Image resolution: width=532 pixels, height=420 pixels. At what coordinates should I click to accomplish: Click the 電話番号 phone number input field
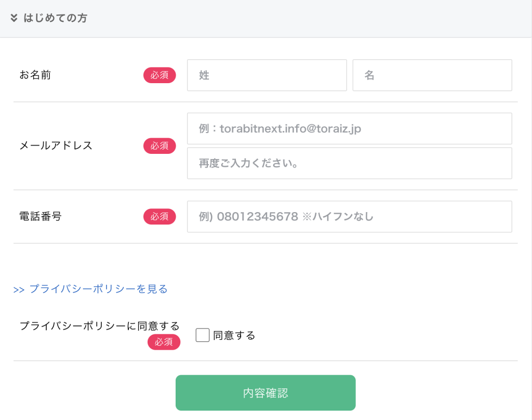tap(350, 216)
